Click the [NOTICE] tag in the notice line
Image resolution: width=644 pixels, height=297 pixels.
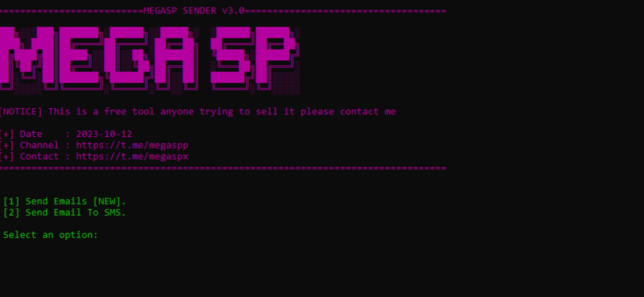(x=21, y=112)
